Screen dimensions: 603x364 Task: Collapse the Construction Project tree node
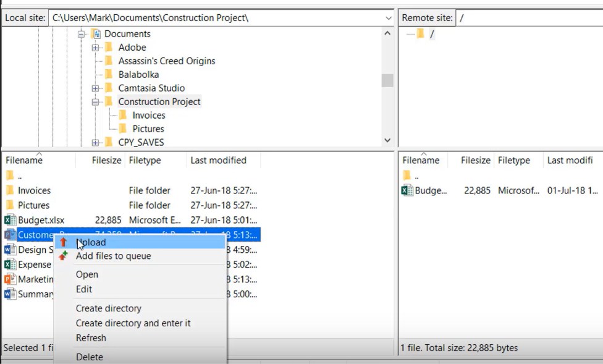point(95,102)
